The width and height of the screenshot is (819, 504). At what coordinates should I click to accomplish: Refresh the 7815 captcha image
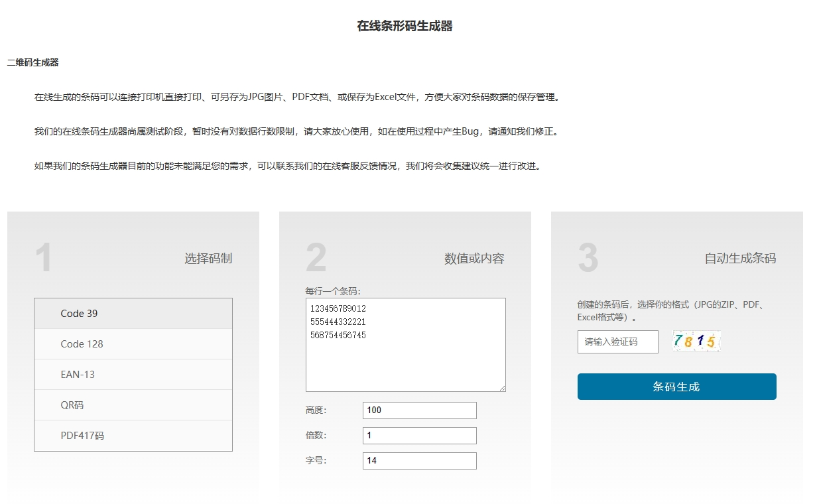point(695,342)
